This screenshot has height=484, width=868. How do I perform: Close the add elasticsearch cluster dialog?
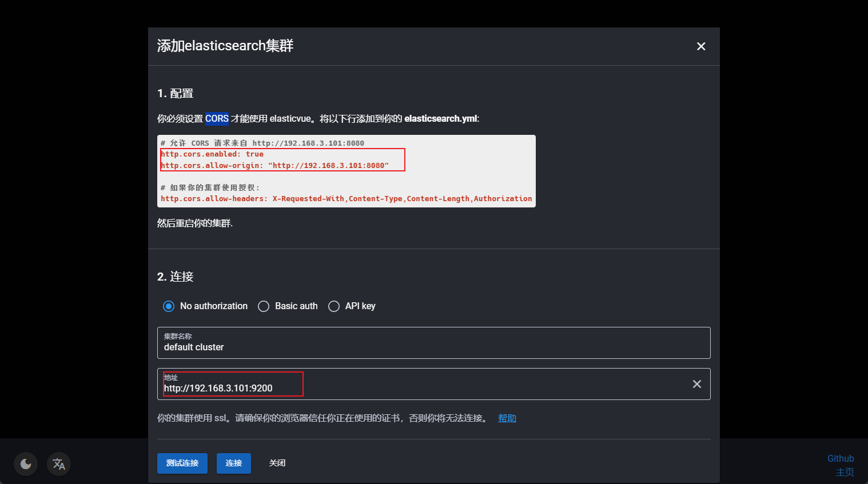[701, 46]
